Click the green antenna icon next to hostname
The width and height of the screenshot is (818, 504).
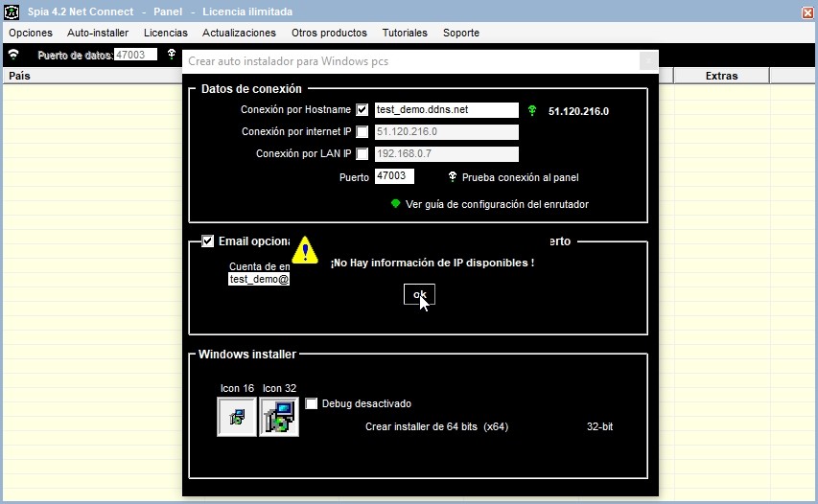532,110
